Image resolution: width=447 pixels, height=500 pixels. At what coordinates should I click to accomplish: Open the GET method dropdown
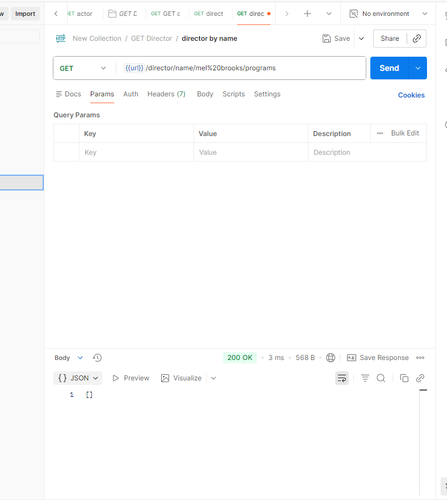(x=83, y=68)
